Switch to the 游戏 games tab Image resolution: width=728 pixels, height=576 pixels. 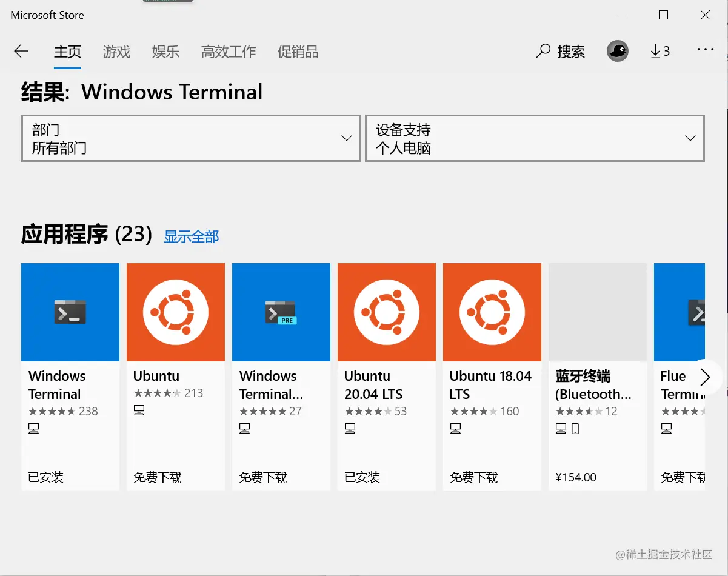point(116,52)
